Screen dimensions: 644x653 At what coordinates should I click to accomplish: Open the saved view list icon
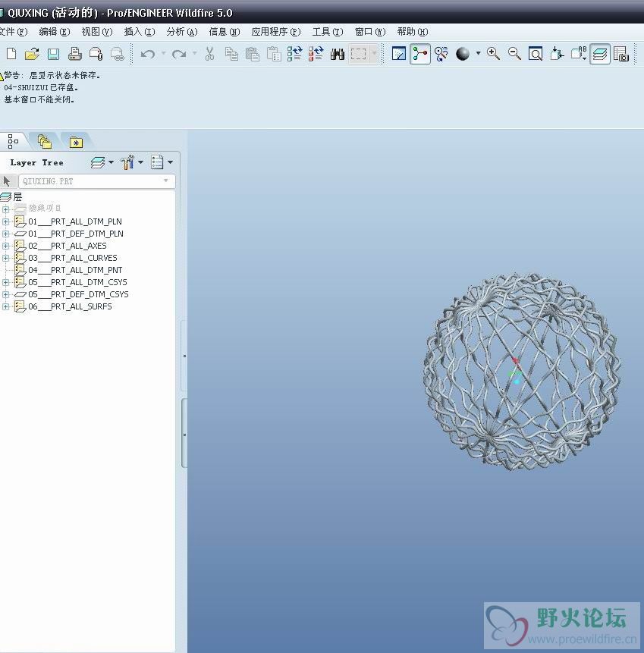coord(579,54)
